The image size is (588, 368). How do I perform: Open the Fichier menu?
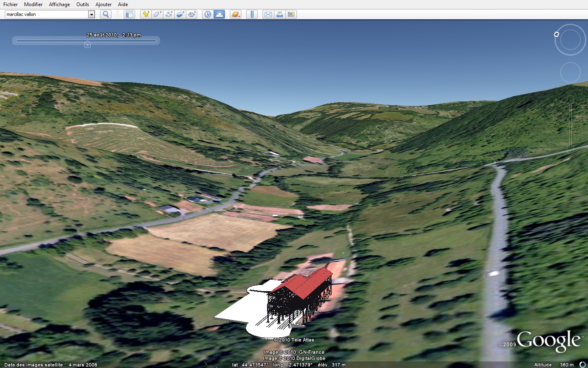pyautogui.click(x=11, y=4)
